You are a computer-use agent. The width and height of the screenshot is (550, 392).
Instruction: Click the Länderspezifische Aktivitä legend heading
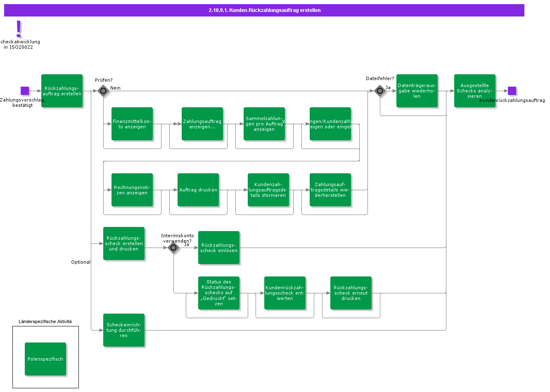[x=45, y=321]
